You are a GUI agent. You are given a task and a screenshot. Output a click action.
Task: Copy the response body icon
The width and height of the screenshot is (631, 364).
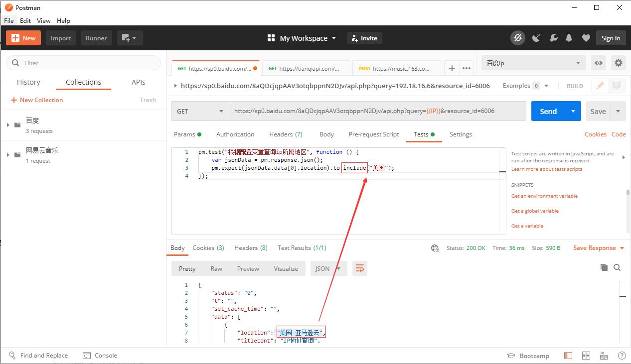coord(604,267)
